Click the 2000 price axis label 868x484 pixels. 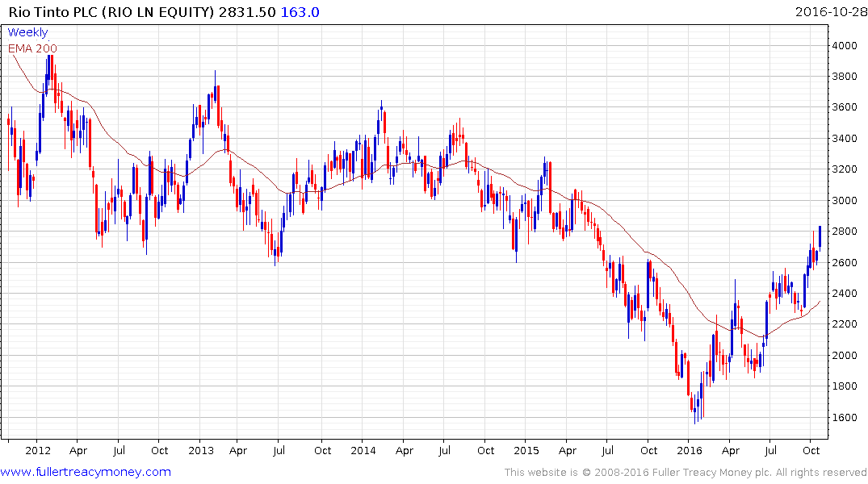(x=845, y=356)
